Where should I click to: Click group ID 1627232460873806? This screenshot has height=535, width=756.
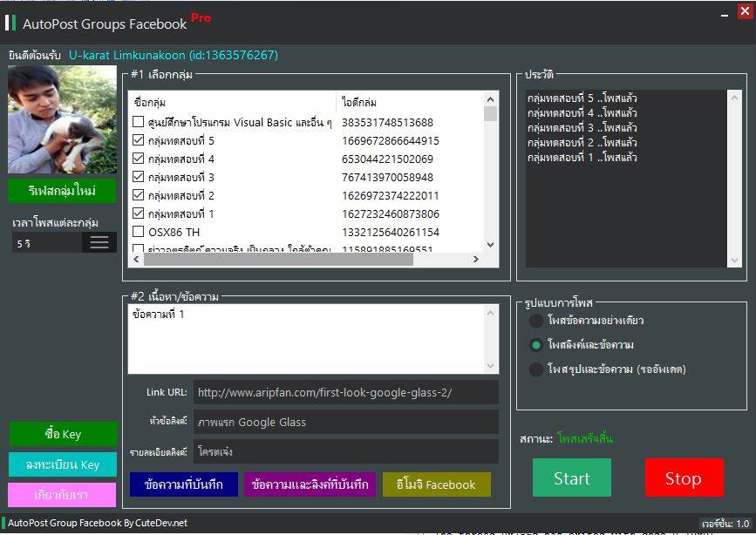tap(391, 214)
